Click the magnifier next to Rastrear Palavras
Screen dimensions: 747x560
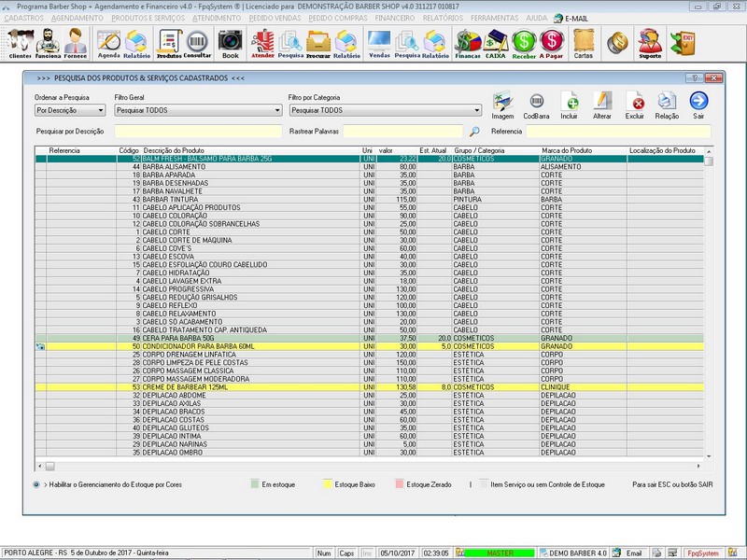tap(474, 132)
